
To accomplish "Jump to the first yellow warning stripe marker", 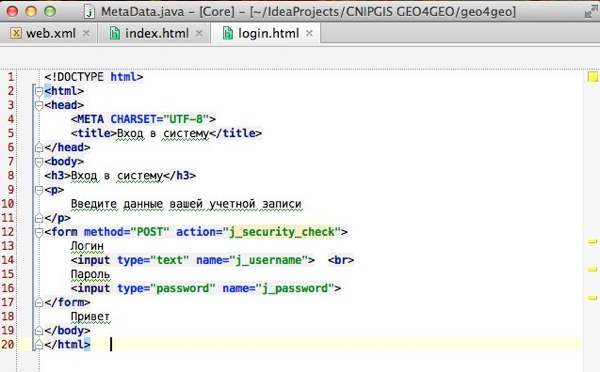I will pos(592,241).
